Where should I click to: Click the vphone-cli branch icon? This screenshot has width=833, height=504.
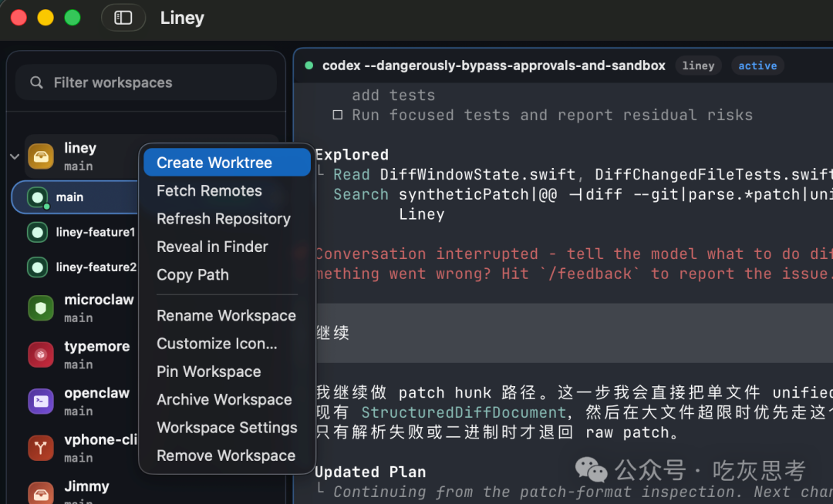(41, 448)
